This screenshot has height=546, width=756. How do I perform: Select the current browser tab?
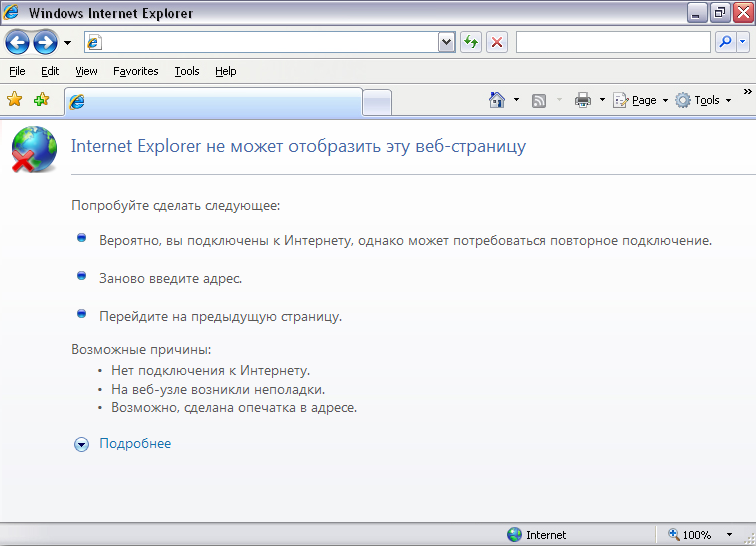click(213, 102)
